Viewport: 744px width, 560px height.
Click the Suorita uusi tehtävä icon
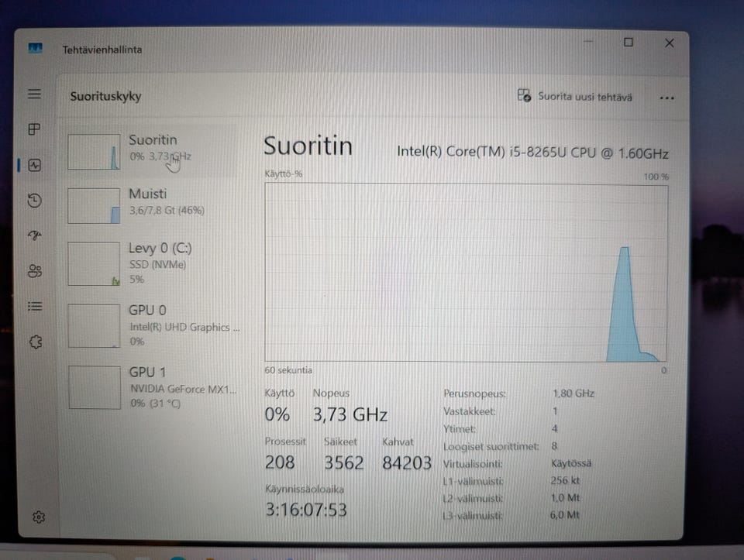524,95
